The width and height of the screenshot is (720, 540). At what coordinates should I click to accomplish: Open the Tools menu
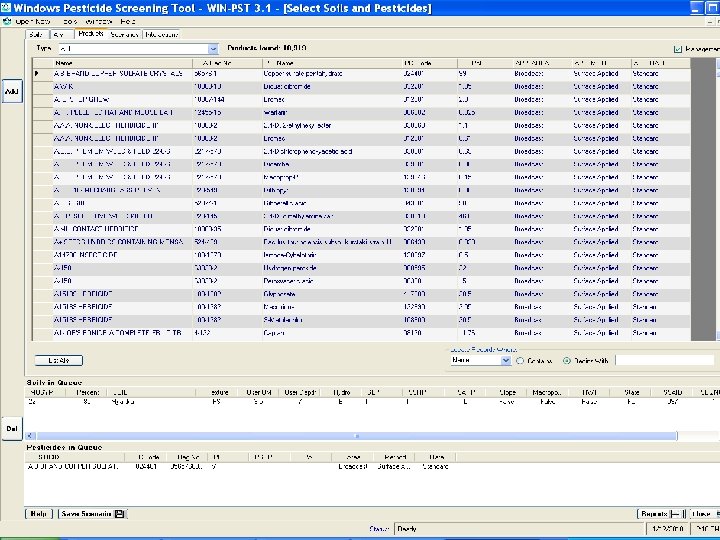tap(70, 22)
